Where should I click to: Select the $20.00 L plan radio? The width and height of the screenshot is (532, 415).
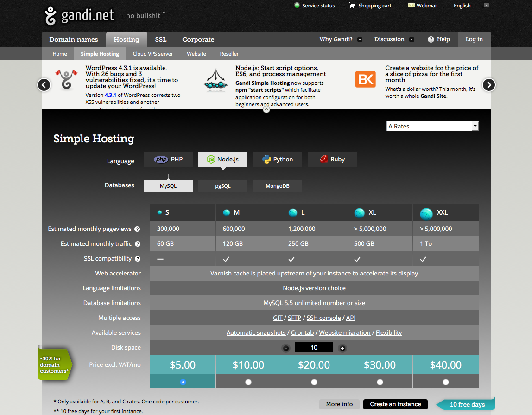pyautogui.click(x=314, y=382)
